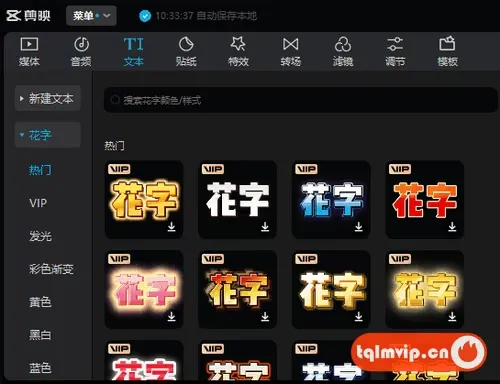Collapse the 花字 section
The width and height of the screenshot is (500, 384).
[x=48, y=135]
